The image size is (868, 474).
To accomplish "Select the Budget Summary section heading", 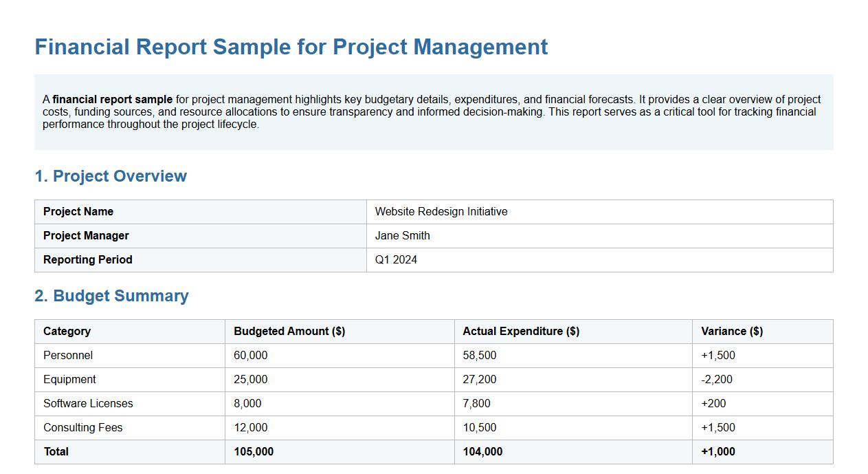I will click(112, 296).
